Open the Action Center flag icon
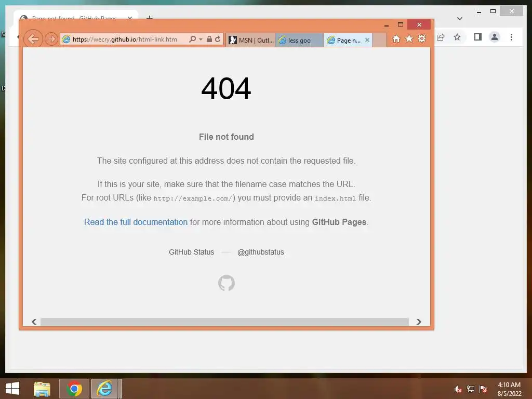The image size is (532, 399). coord(483,389)
